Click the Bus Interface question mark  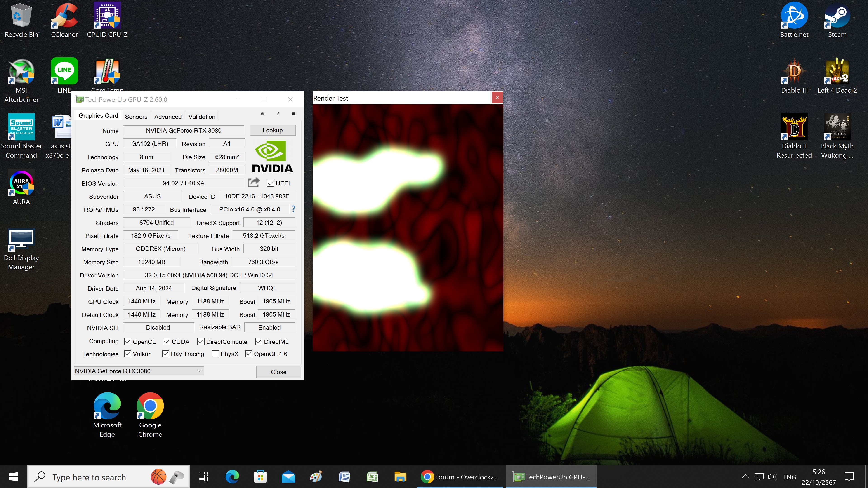[x=293, y=209]
